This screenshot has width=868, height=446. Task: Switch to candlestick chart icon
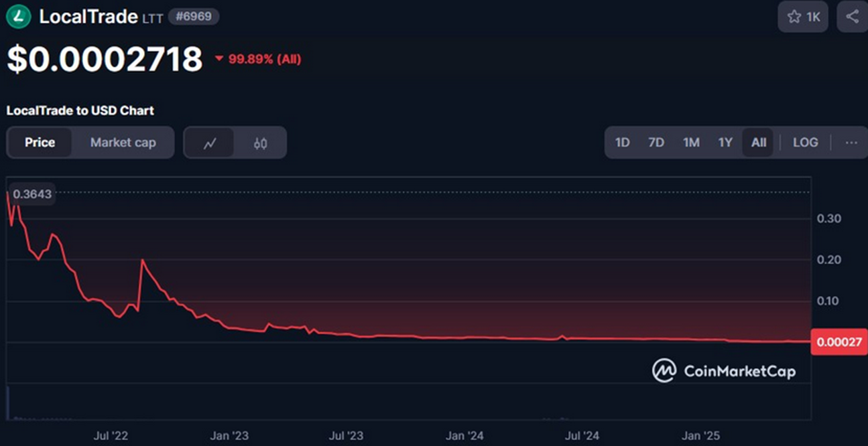click(261, 143)
